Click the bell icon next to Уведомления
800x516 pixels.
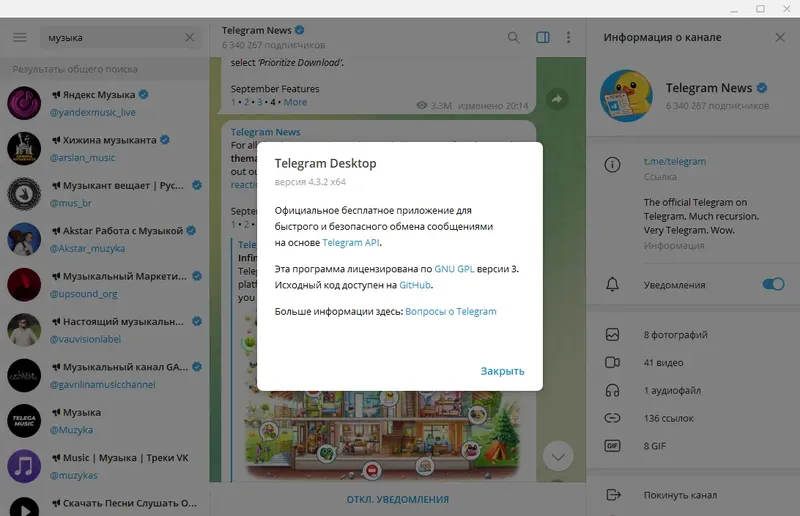coord(612,284)
